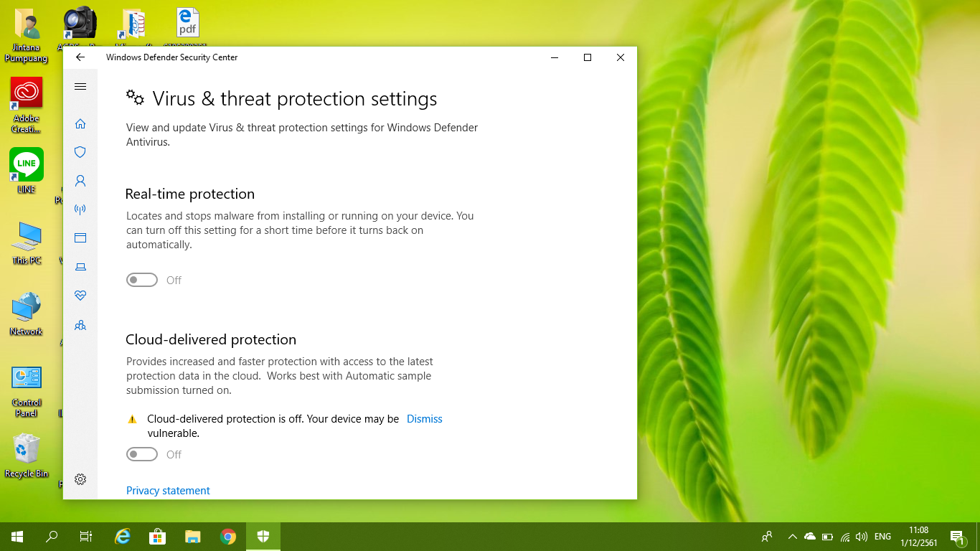Image resolution: width=980 pixels, height=551 pixels.
Task: Open Account protection person icon in sidebar
Action: [80, 181]
